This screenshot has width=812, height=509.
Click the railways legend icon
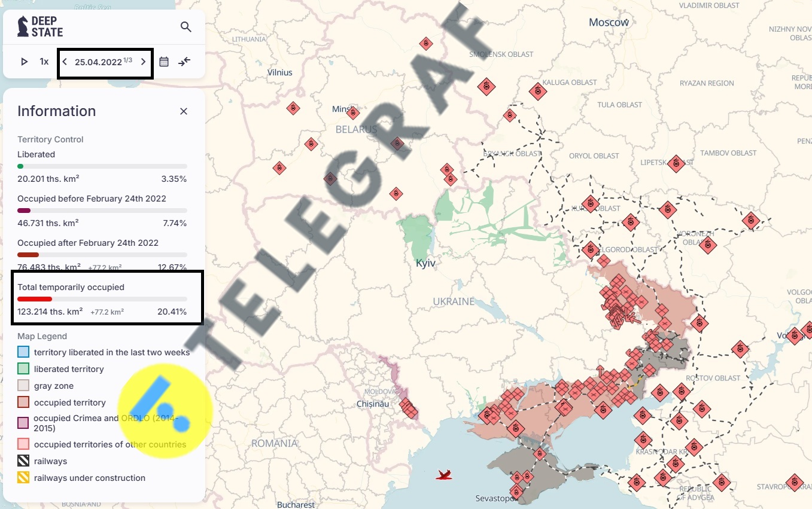[x=23, y=461]
